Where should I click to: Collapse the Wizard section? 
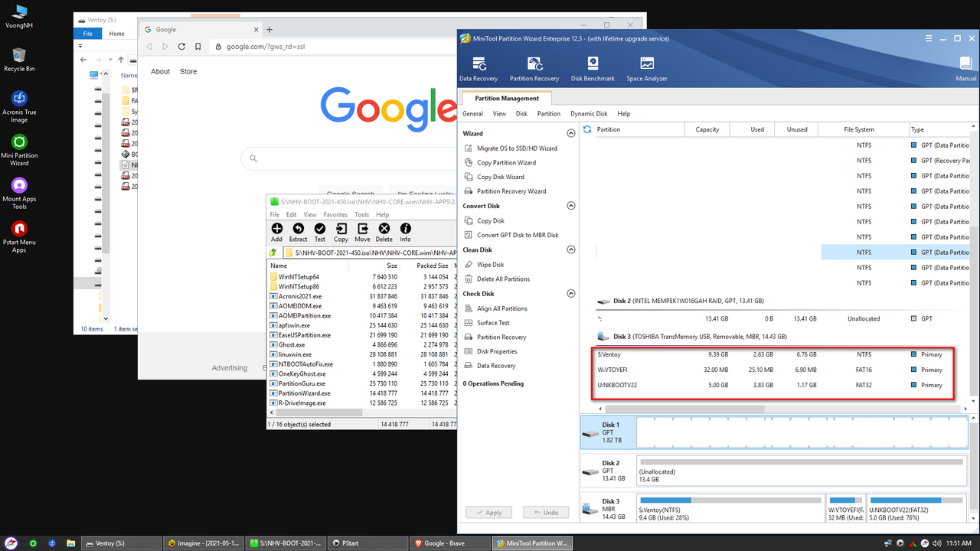570,133
